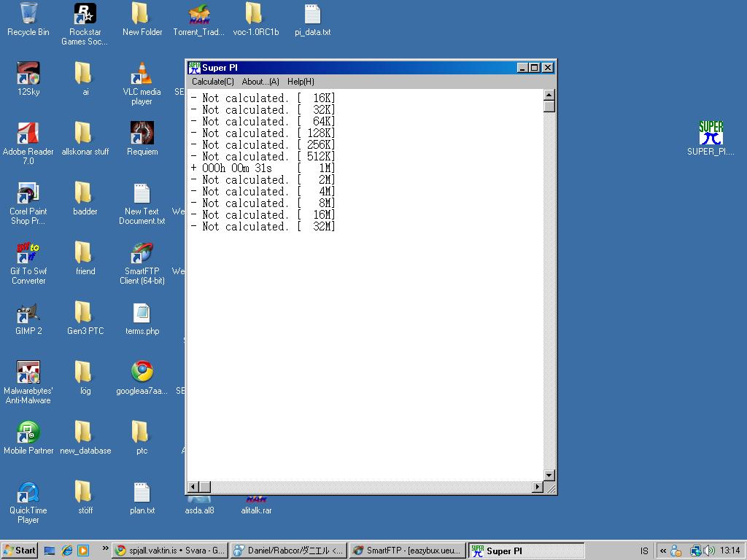Image resolution: width=747 pixels, height=560 pixels.
Task: Select the GIMP 2 desktop icon
Action: [28, 314]
